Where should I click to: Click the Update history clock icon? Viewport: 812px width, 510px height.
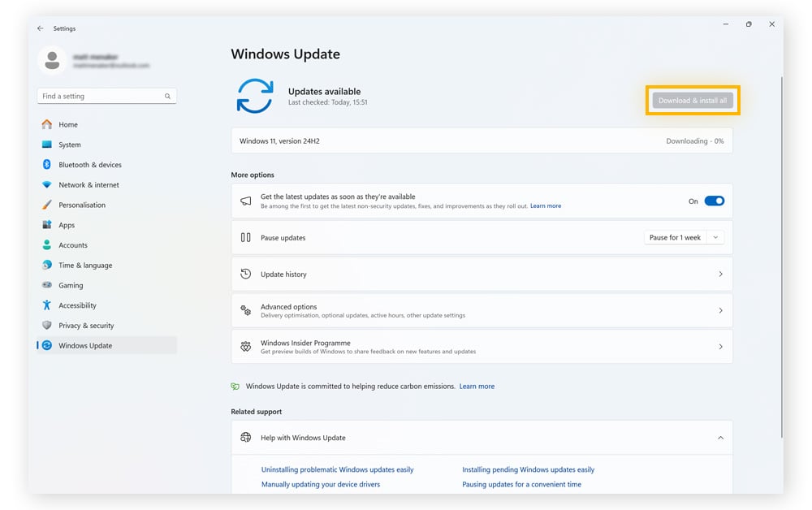[x=246, y=274]
